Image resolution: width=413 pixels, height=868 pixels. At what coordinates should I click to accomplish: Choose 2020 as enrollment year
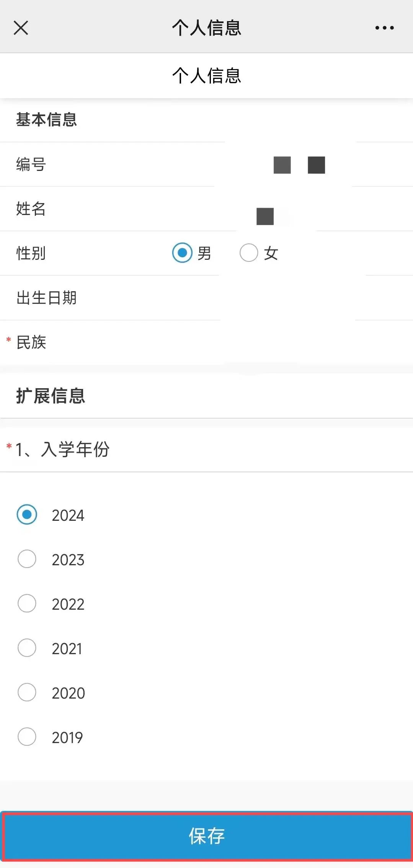(x=27, y=692)
